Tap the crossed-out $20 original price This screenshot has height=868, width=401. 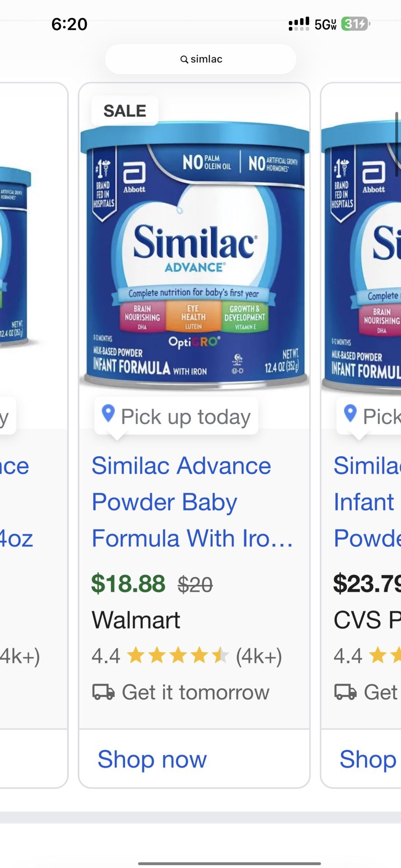point(195,585)
